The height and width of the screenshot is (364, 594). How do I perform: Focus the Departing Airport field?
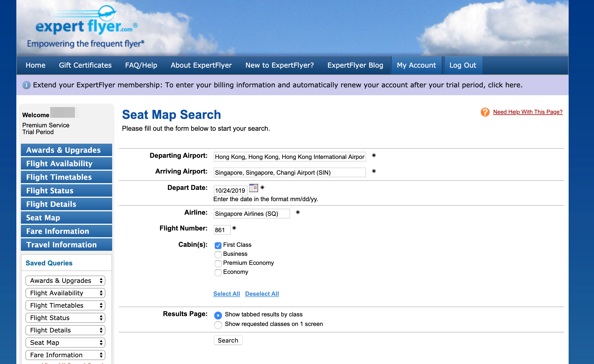click(290, 157)
